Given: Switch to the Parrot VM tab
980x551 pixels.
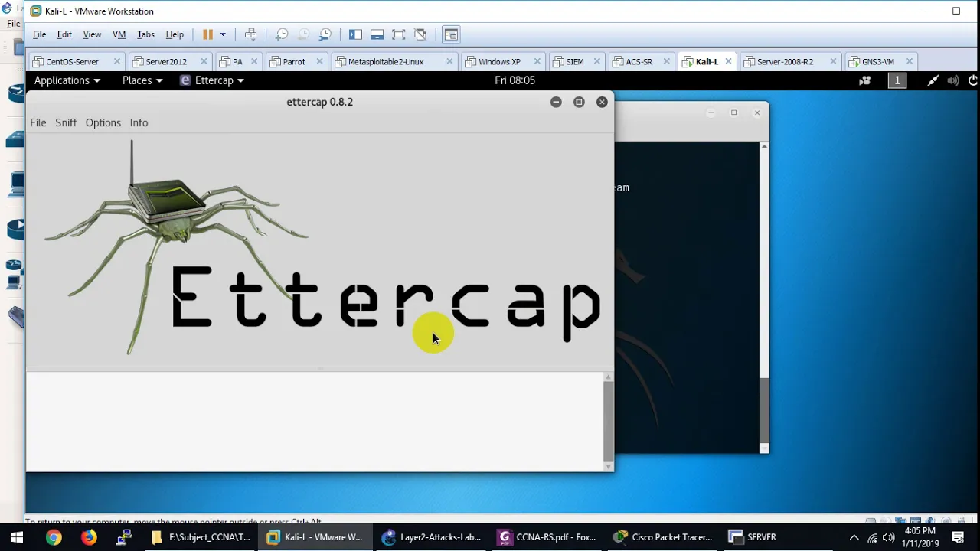Looking at the screenshot, I should click(x=294, y=61).
